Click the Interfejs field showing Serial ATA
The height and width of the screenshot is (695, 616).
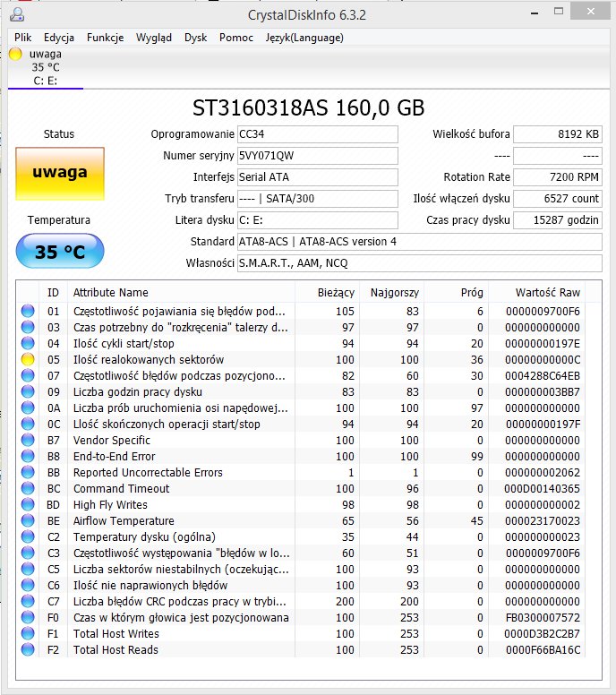tap(318, 177)
